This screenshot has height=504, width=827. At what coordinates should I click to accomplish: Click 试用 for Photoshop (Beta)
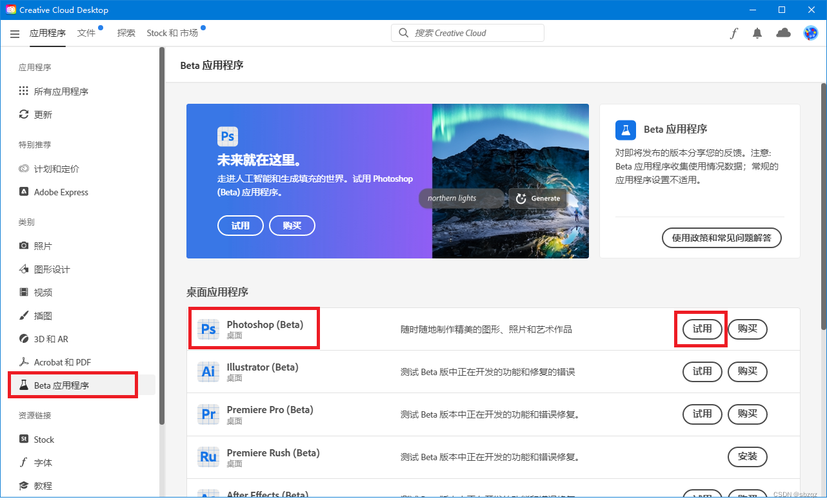702,329
